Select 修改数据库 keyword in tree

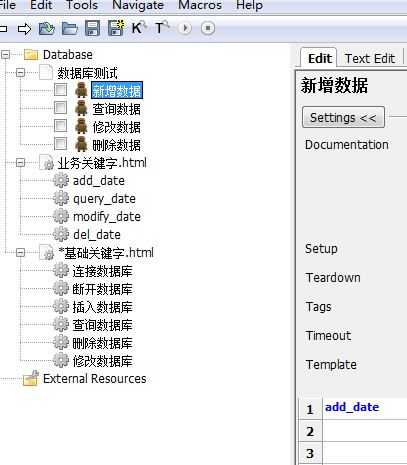pos(102,361)
